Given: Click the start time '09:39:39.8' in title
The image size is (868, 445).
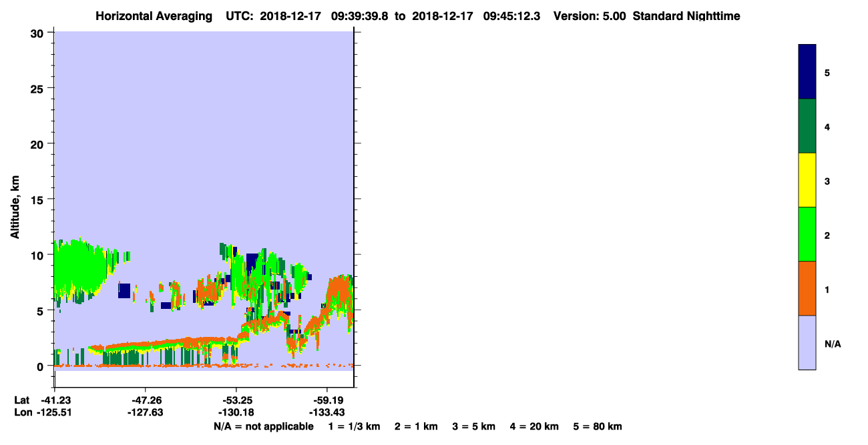Looking at the screenshot, I should coord(361,16).
